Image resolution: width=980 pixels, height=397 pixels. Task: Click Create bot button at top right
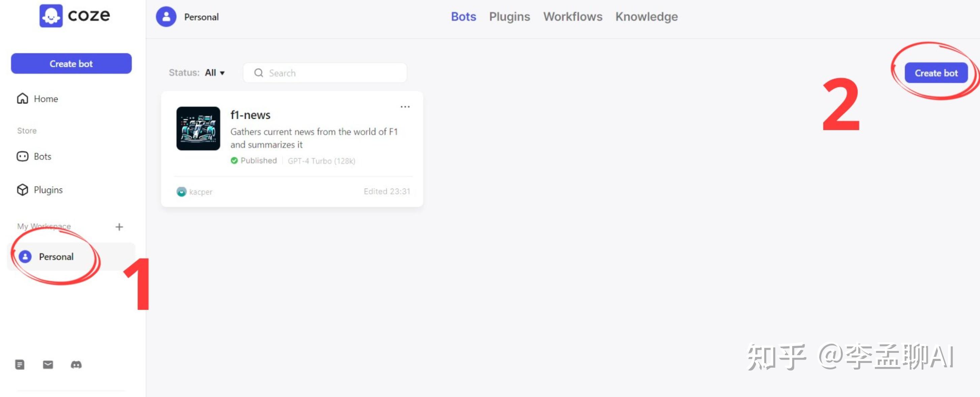(x=936, y=73)
